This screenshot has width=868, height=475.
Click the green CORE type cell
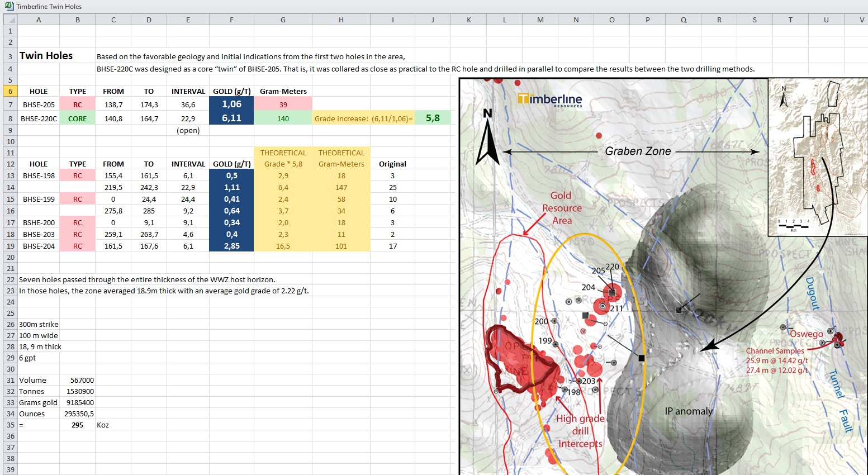point(78,118)
